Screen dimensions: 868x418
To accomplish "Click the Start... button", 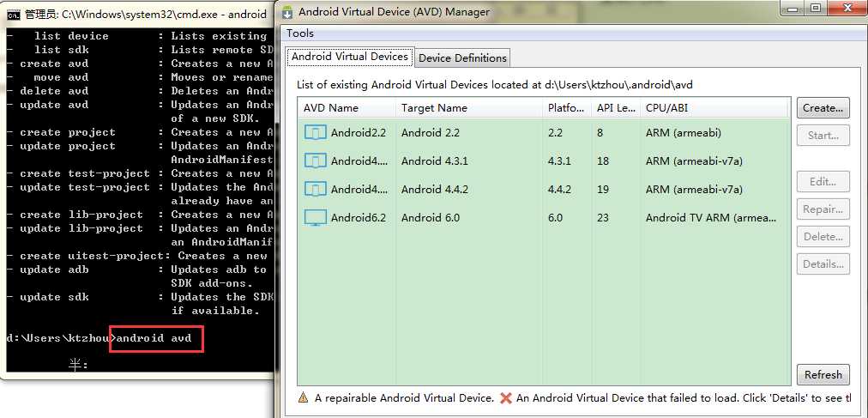I will click(x=823, y=136).
